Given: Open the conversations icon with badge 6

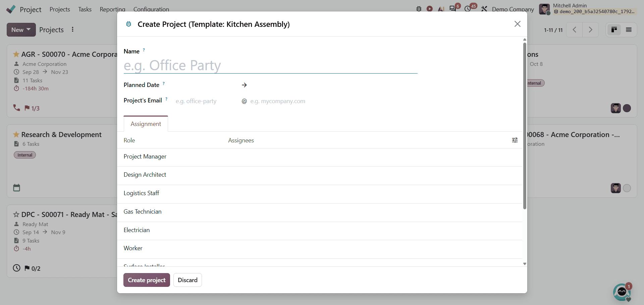Looking at the screenshot, I should [453, 9].
